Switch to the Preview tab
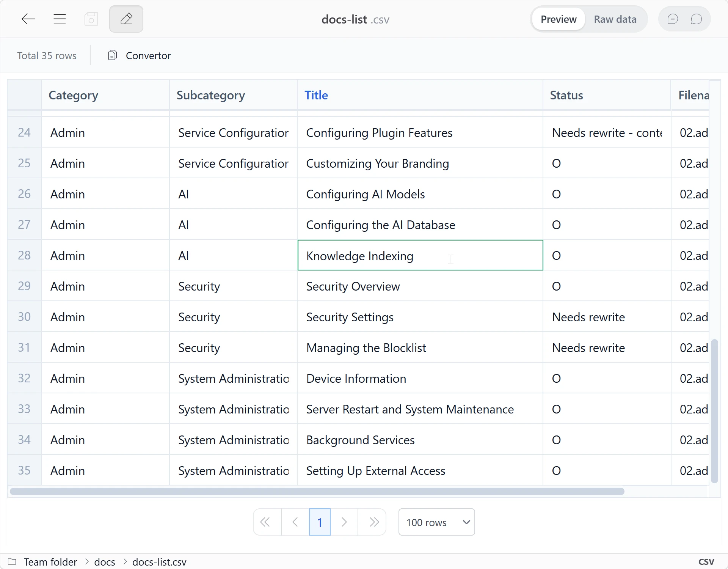This screenshot has height=569, width=728. click(558, 19)
